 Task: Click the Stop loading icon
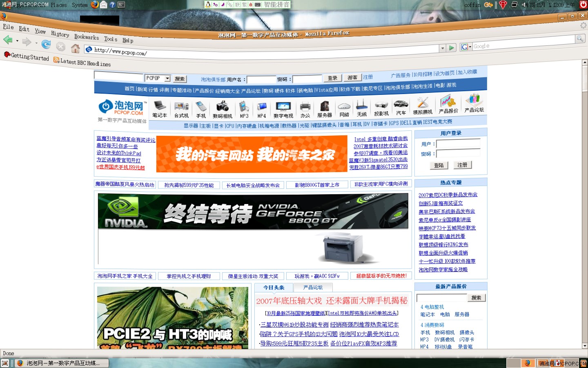pos(60,46)
